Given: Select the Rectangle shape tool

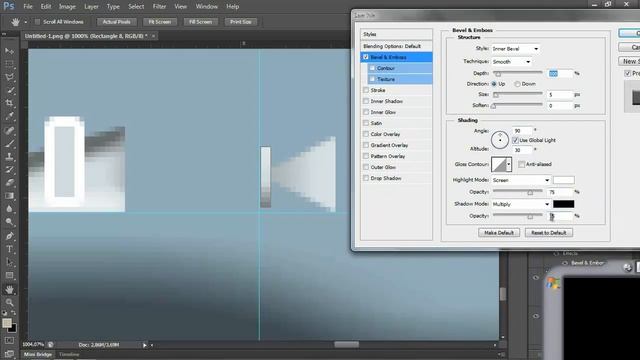Looking at the screenshot, I should point(9,276).
